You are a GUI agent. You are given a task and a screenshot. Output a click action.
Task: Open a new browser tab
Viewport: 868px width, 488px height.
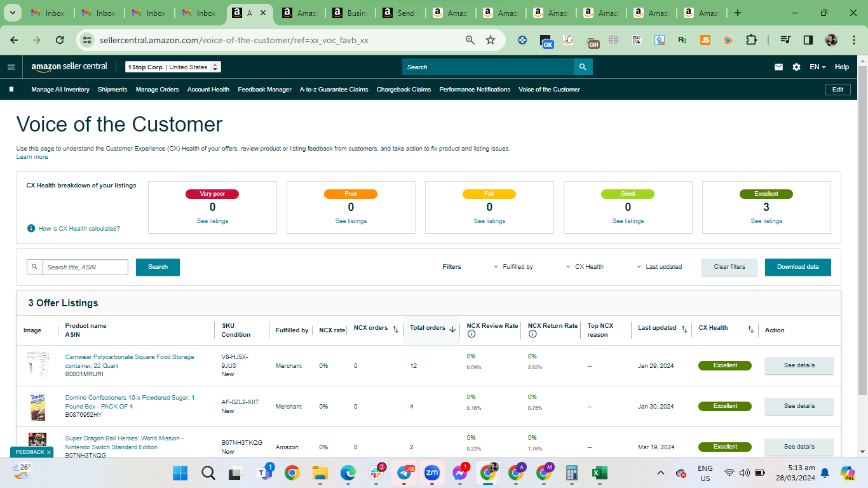click(x=737, y=13)
